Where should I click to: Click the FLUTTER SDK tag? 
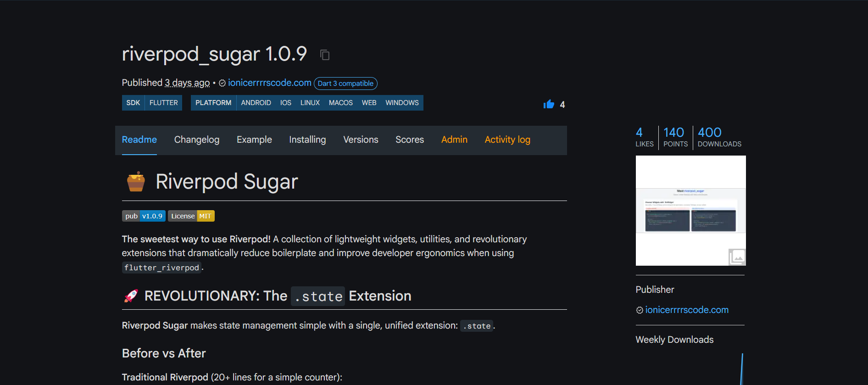[x=164, y=103]
